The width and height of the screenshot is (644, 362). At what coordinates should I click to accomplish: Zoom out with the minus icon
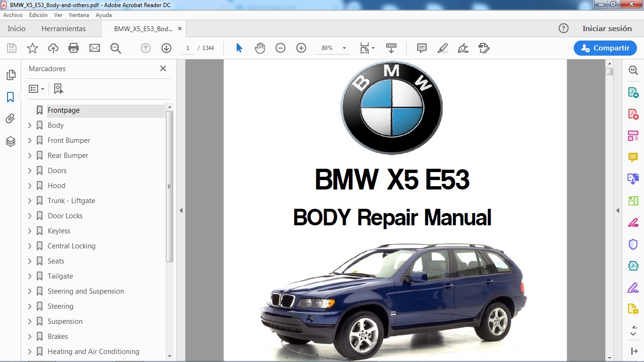pyautogui.click(x=281, y=48)
